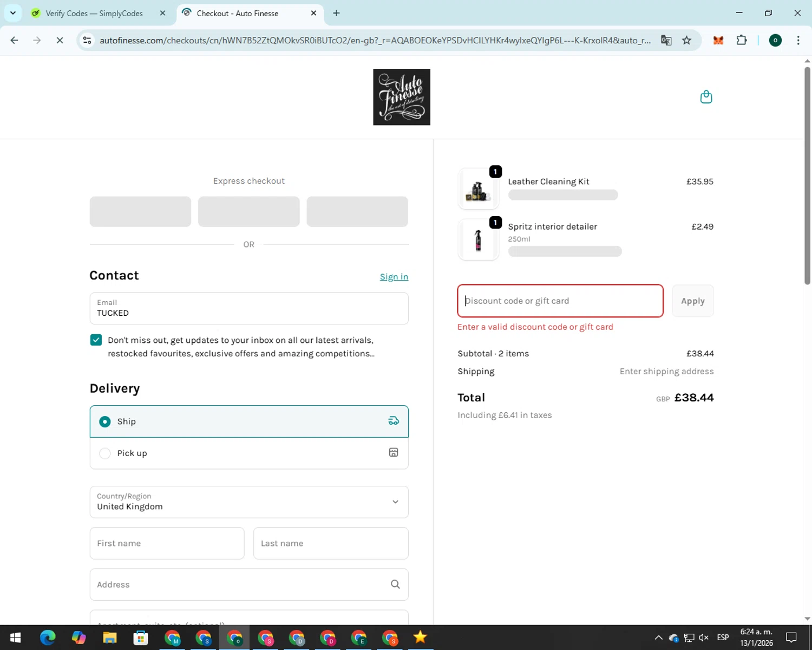Image resolution: width=812 pixels, height=650 pixels.
Task: Click the middle express checkout button
Action: pos(249,211)
